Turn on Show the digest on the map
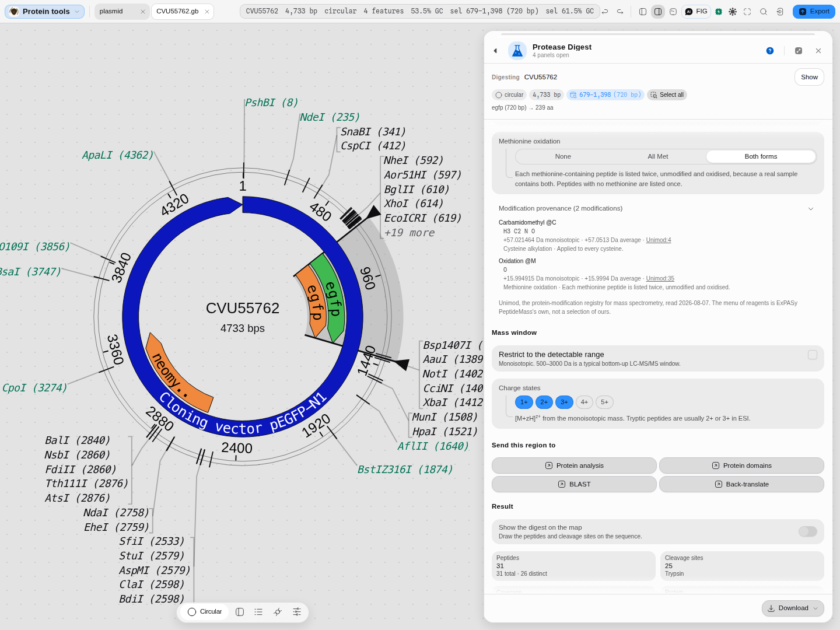 point(808,531)
